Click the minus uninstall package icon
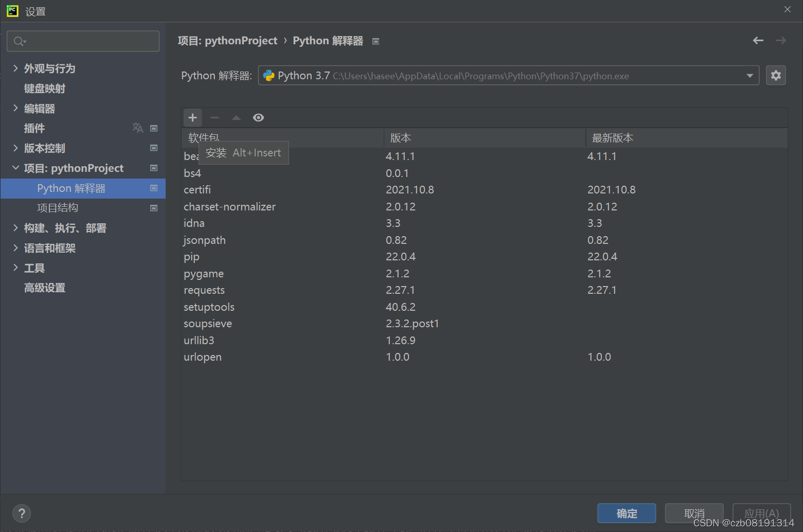The height and width of the screenshot is (532, 803). coord(215,118)
